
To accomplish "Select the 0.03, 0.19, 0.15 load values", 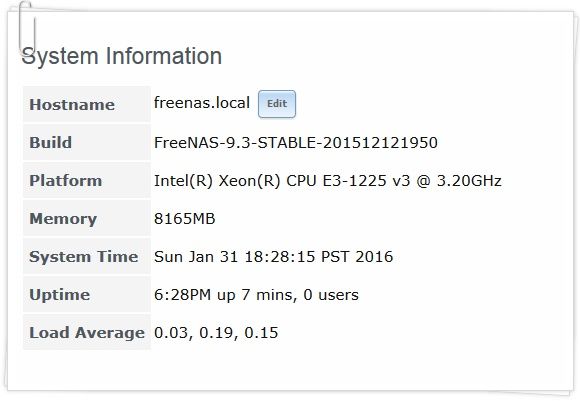I will tap(216, 333).
